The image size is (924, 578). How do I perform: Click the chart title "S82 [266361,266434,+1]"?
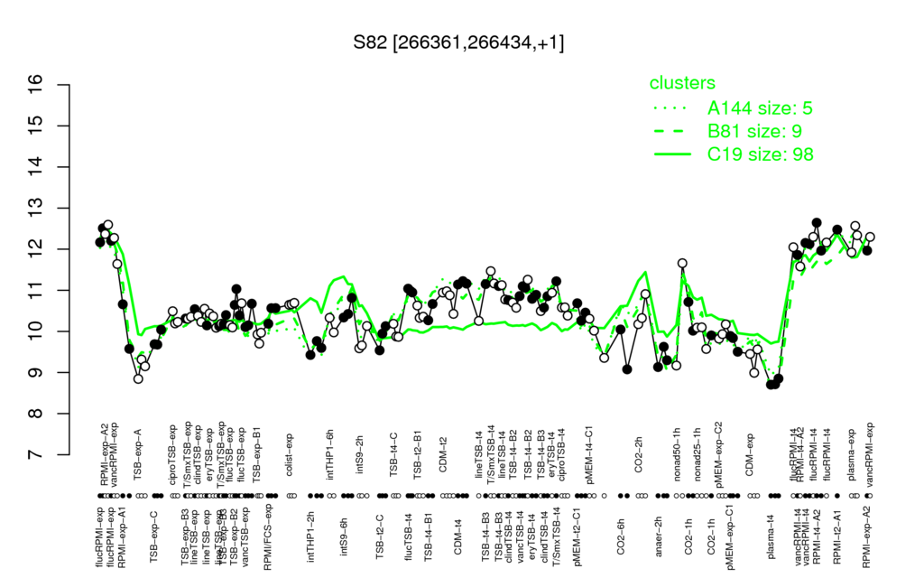click(458, 43)
